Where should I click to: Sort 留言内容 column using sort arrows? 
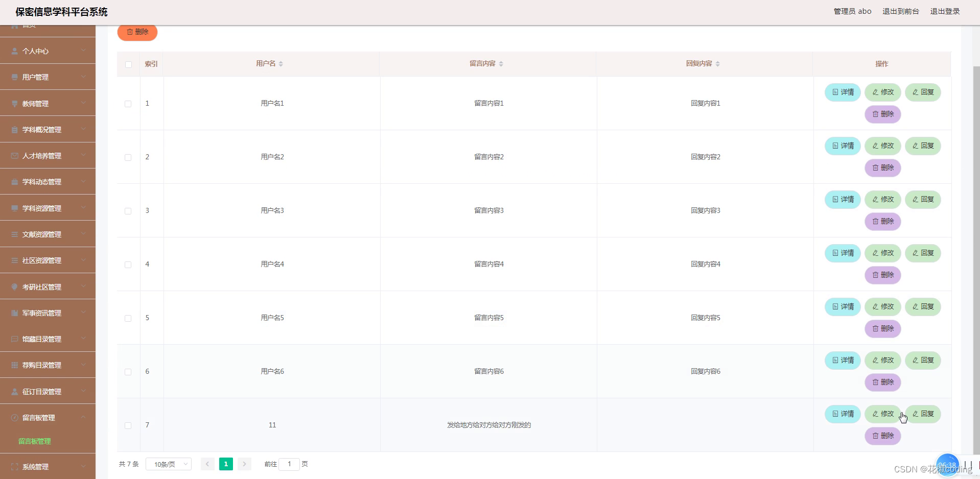(x=501, y=64)
